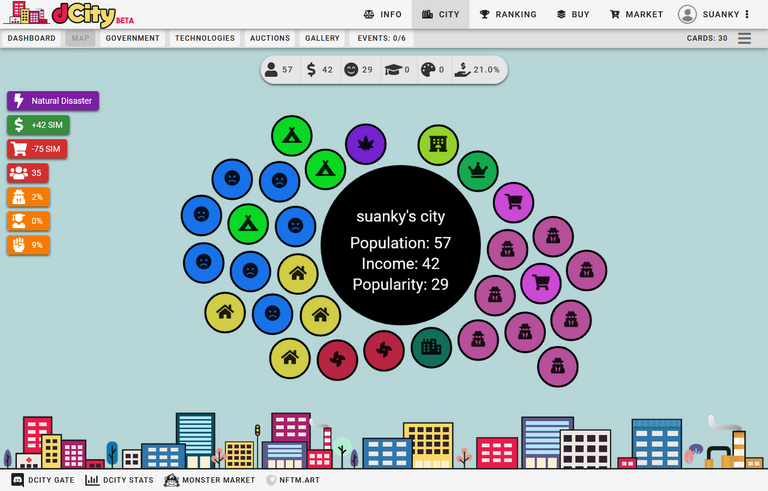Open the Dashboard tab
768x491 pixels.
point(31,38)
